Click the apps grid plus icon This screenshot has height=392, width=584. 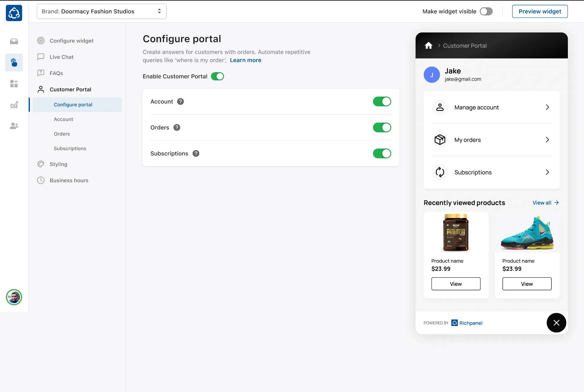[14, 84]
